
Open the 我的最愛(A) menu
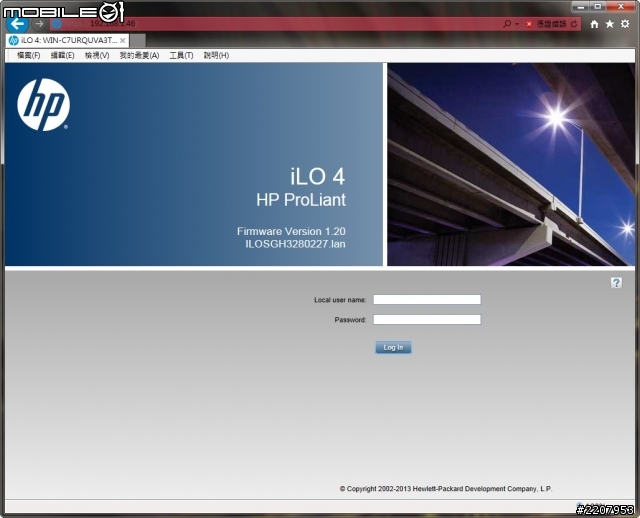(x=139, y=56)
